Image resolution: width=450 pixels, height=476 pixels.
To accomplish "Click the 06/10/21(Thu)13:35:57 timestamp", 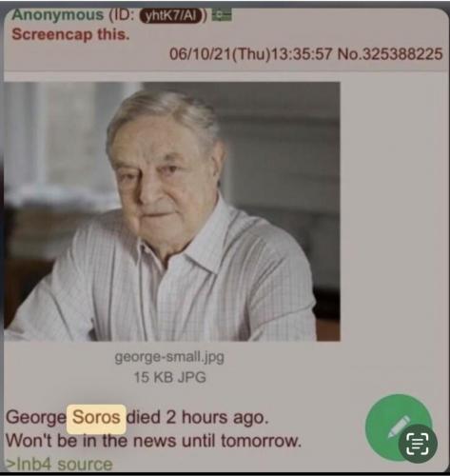I will click(250, 54).
